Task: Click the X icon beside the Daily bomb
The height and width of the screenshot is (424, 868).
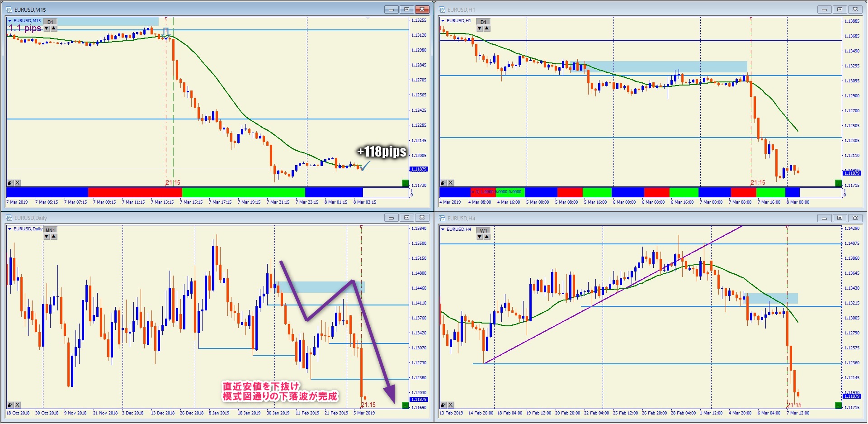Action: coord(18,405)
